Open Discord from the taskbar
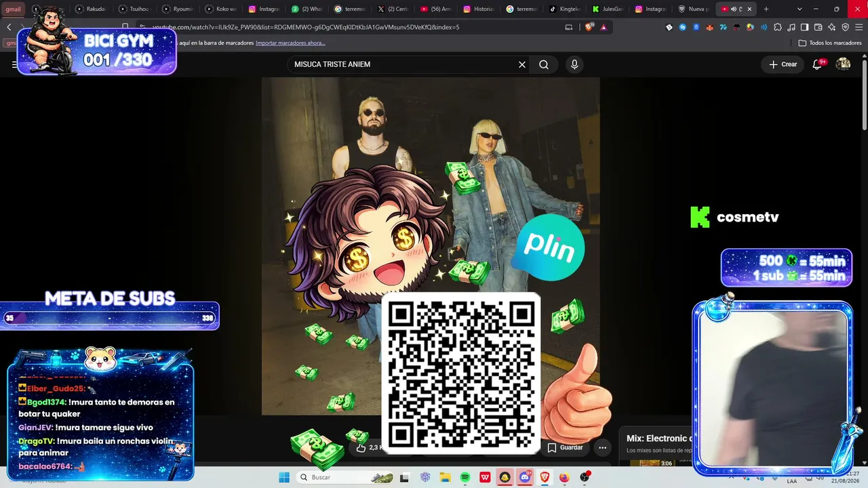The height and width of the screenshot is (488, 868). pyautogui.click(x=525, y=477)
